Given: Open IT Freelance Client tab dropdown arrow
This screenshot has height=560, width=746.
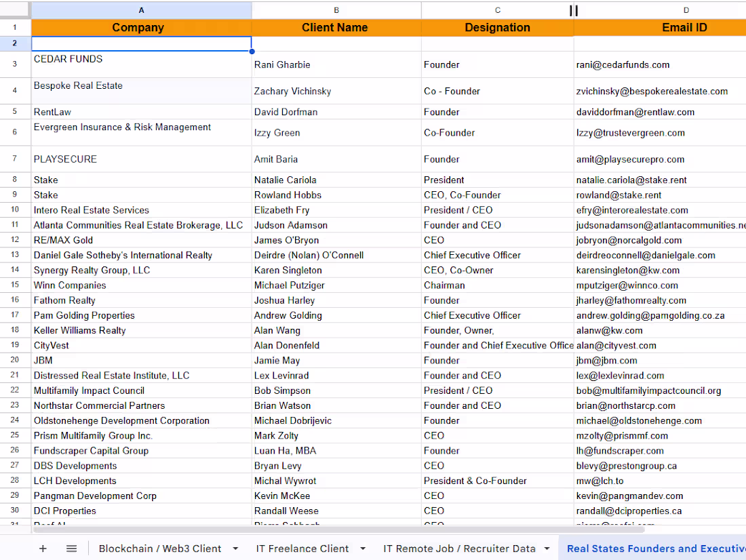Looking at the screenshot, I should point(363,548).
